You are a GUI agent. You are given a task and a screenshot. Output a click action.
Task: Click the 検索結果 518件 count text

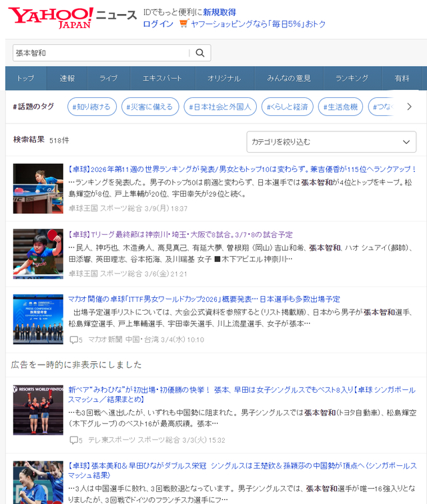coord(41,140)
